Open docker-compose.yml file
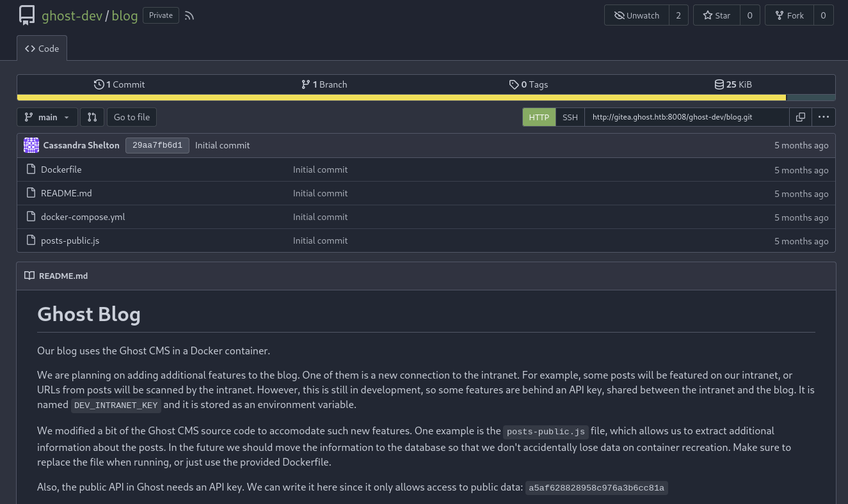Image resolution: width=848 pixels, height=504 pixels. coord(83,217)
